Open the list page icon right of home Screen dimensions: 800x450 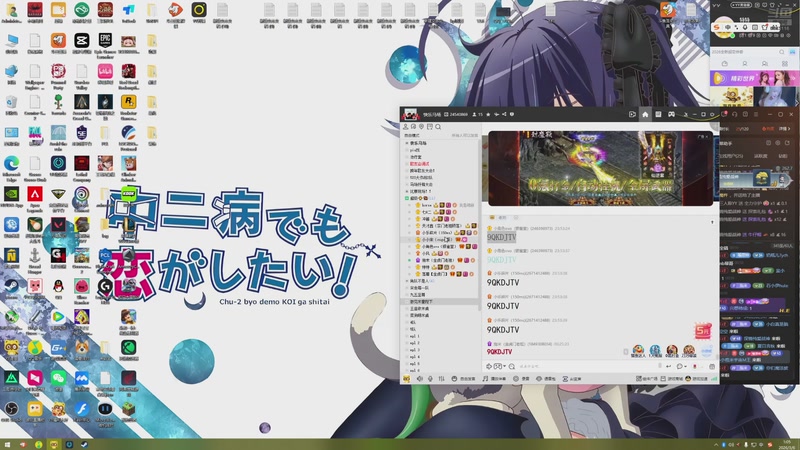[658, 114]
